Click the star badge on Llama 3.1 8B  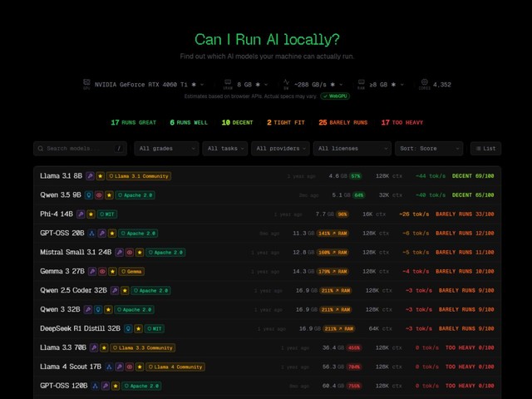pos(100,176)
